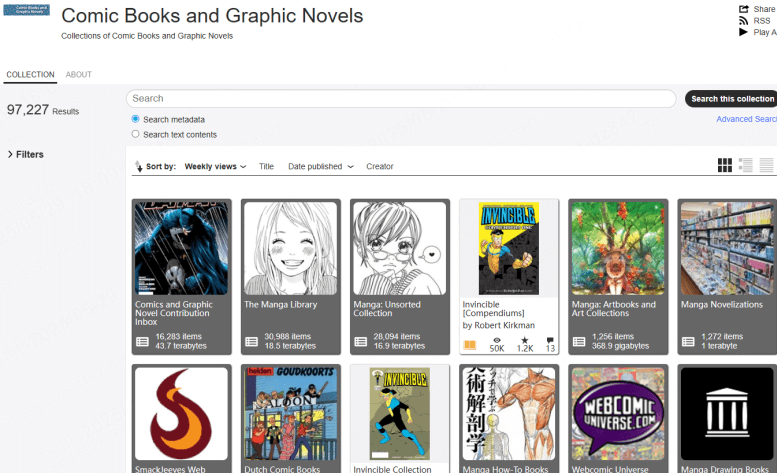The image size is (777, 473).
Task: Switch to compact list view
Action: click(766, 165)
